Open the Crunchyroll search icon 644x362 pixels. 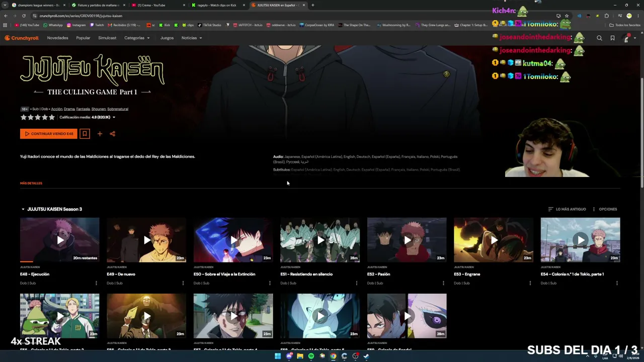599,38
